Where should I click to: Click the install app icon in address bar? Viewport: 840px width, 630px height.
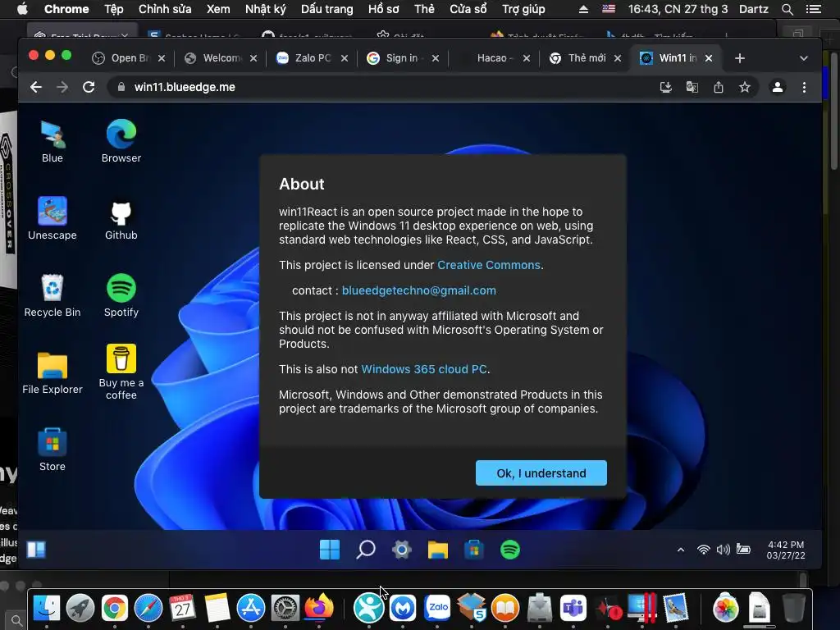click(x=666, y=87)
